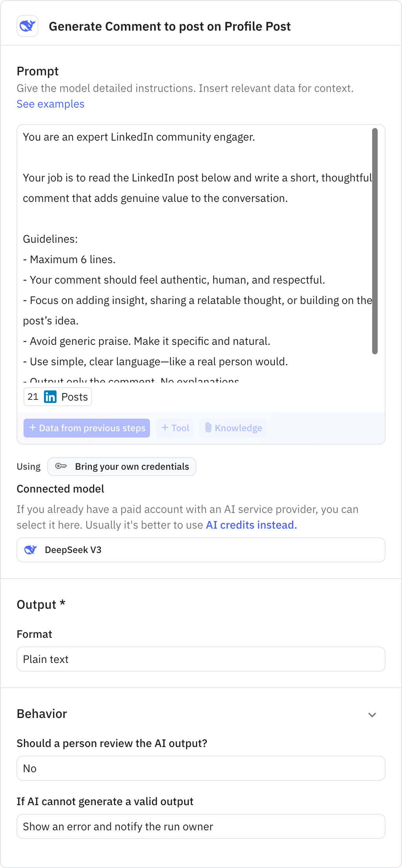Click the plus icon on the Tool button

coord(165,428)
